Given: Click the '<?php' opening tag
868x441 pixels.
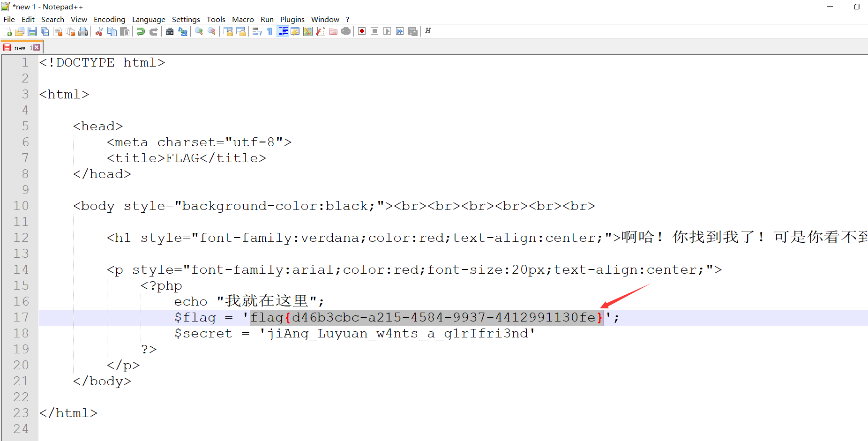Looking at the screenshot, I should 161,286.
